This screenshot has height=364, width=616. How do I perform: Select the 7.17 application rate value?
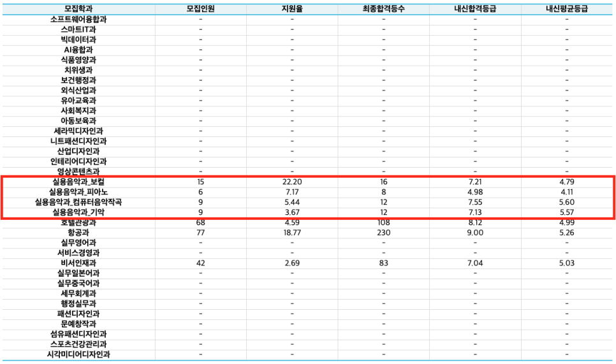(x=292, y=192)
